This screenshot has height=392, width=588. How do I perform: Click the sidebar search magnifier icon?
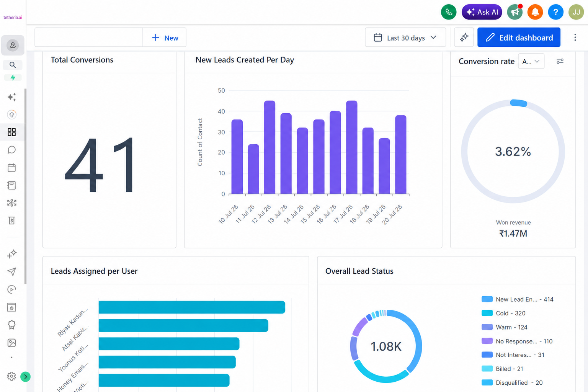(x=13, y=65)
